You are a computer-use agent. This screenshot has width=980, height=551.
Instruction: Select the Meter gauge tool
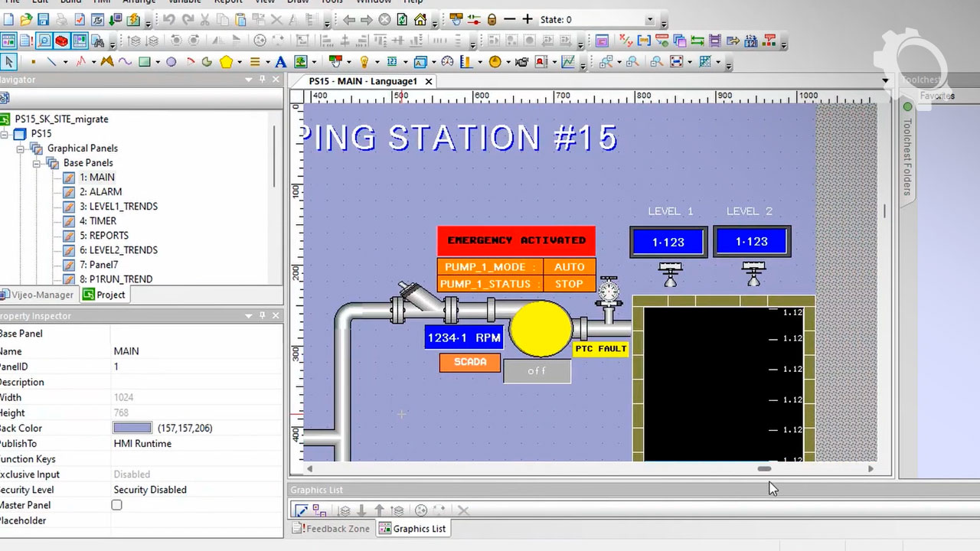(448, 62)
